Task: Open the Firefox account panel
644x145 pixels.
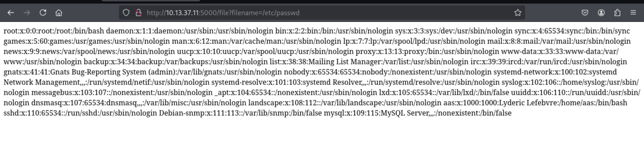Action: [x=601, y=12]
